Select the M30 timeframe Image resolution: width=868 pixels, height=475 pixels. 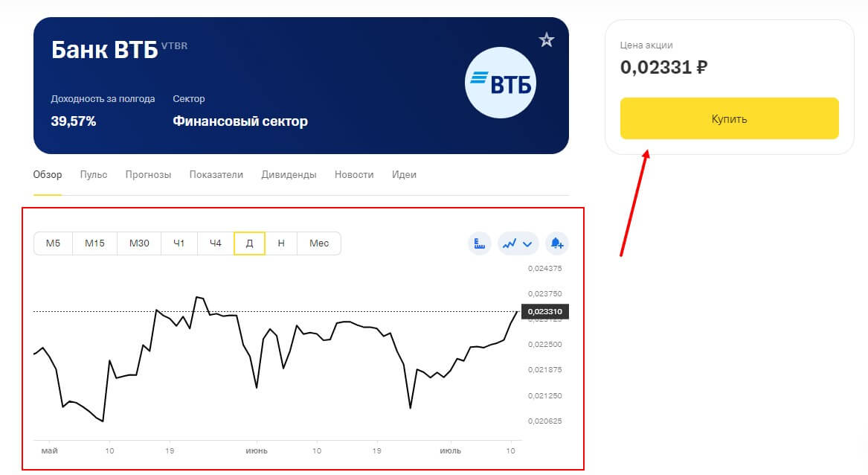click(x=139, y=243)
